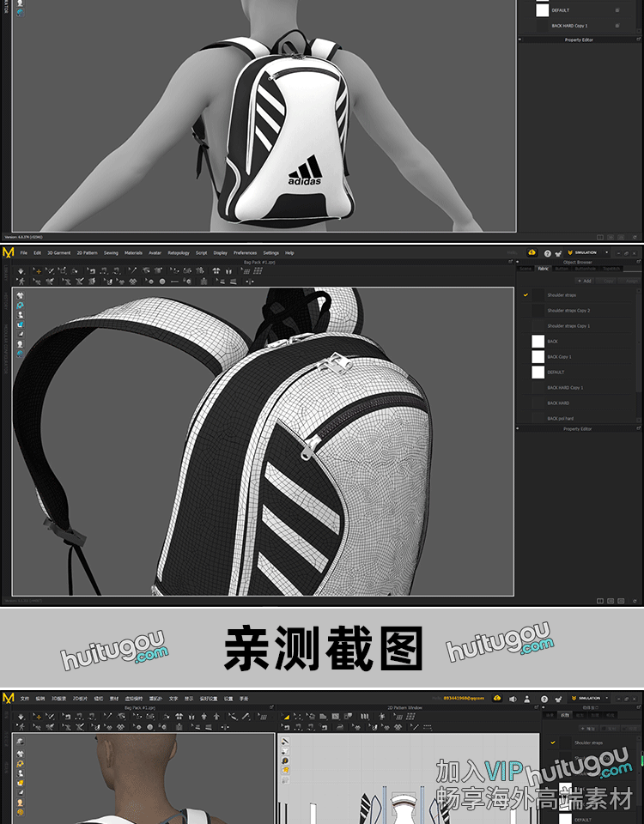The width and height of the screenshot is (644, 824).
Task: Open the Preferences menu
Action: tap(245, 252)
